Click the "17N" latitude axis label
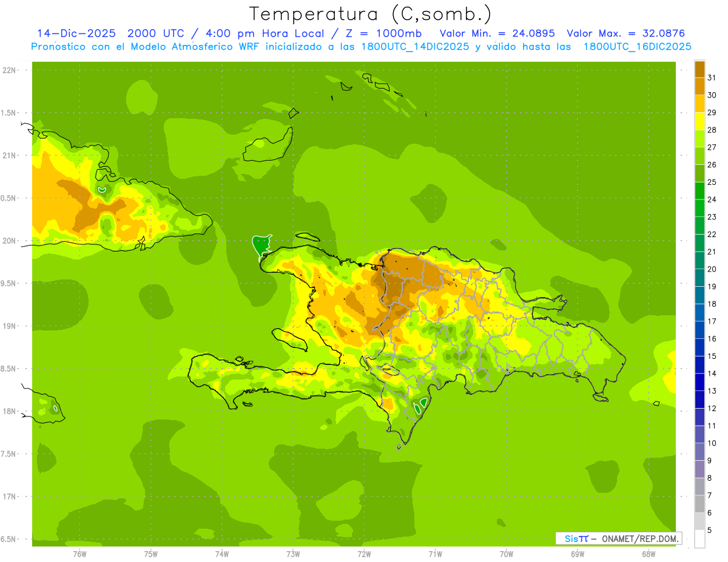 pyautogui.click(x=9, y=497)
